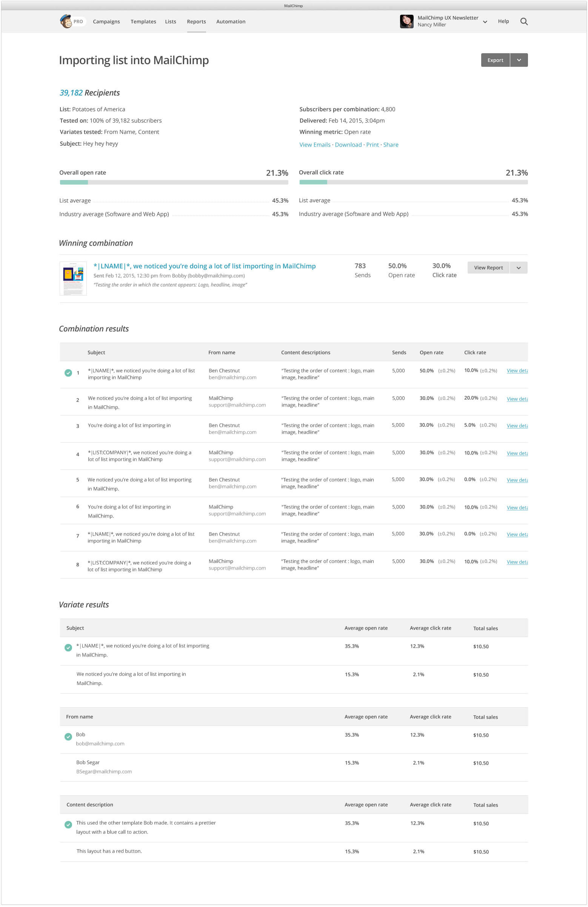Image resolution: width=588 pixels, height=907 pixels.
Task: Click the MailChimp Freddie logo
Action: pyautogui.click(x=66, y=22)
